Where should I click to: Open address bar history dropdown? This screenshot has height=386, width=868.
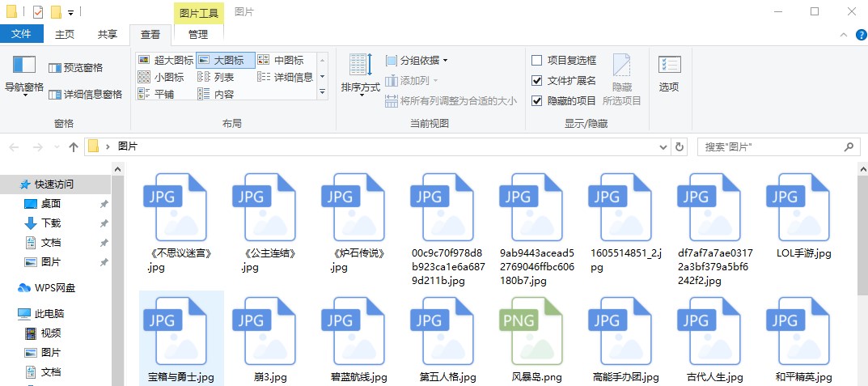coord(663,147)
